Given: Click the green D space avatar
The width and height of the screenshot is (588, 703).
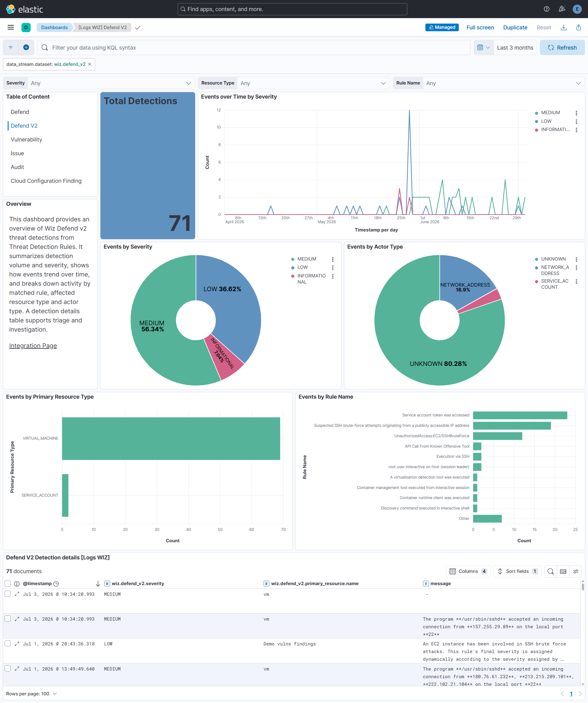Looking at the screenshot, I should pyautogui.click(x=26, y=28).
